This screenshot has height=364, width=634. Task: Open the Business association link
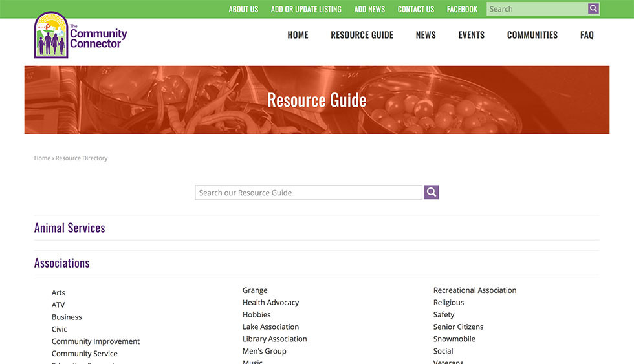point(67,317)
